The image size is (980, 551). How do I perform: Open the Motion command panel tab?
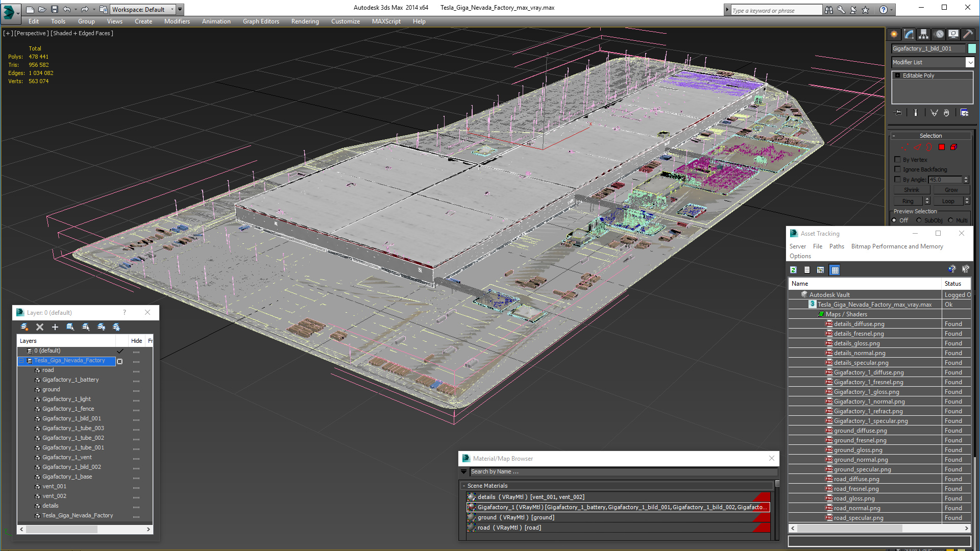point(939,34)
